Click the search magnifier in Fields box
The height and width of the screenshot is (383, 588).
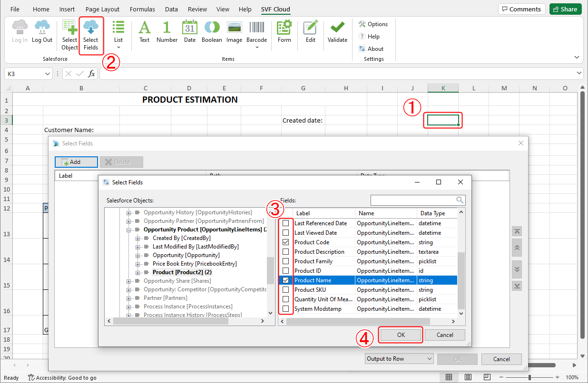click(x=460, y=200)
